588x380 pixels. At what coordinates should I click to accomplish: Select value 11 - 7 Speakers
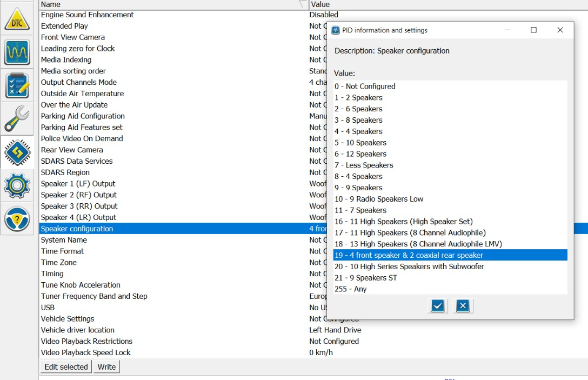450,210
